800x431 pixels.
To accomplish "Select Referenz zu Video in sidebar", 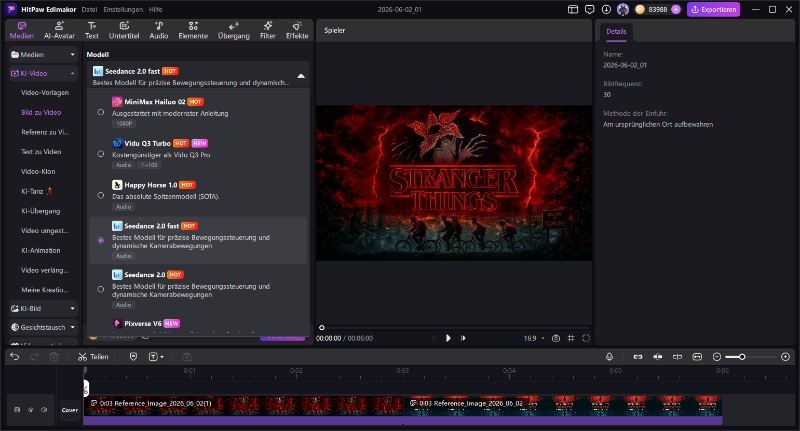I will [45, 132].
